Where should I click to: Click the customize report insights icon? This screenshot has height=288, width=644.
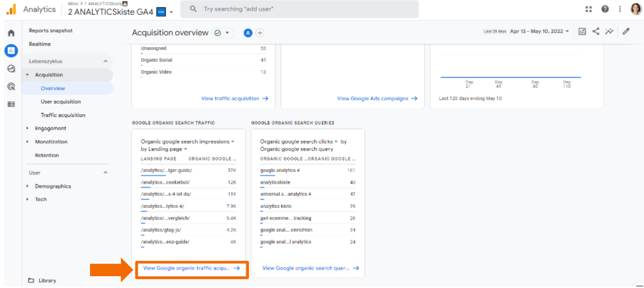(582, 31)
